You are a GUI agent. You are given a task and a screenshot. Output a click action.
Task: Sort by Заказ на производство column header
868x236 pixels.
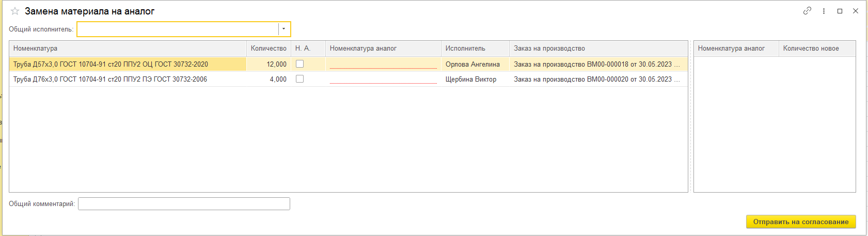[598, 49]
